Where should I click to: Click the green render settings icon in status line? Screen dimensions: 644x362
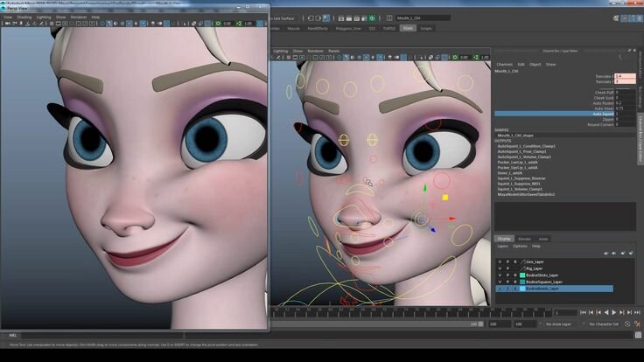[372, 18]
